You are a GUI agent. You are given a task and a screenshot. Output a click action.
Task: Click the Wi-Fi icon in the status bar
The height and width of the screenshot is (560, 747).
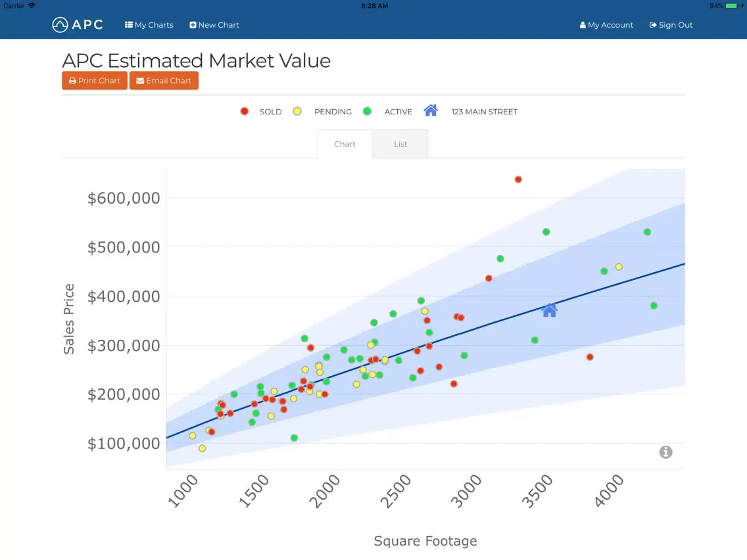(33, 5)
